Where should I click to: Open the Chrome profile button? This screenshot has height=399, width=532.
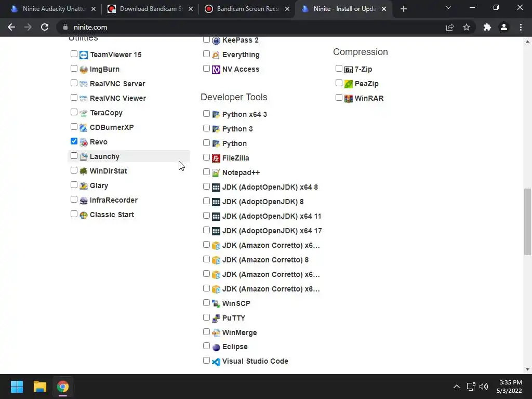[x=504, y=27]
